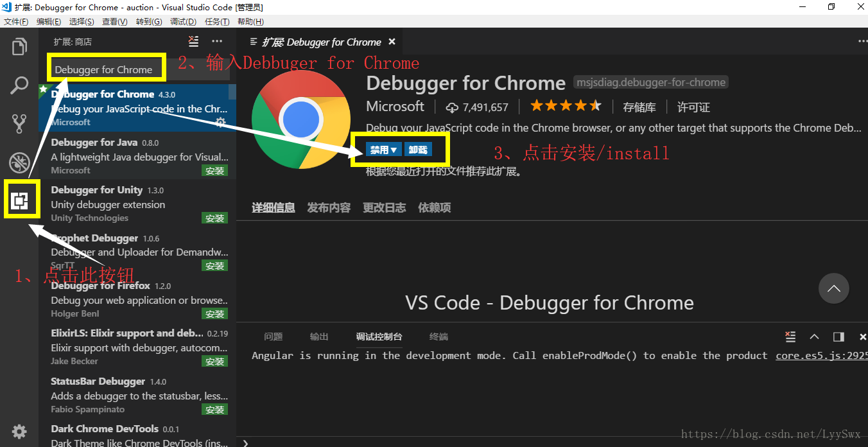Install the Debugger for Unity extension
Screen dimensions: 868x447
(x=214, y=218)
